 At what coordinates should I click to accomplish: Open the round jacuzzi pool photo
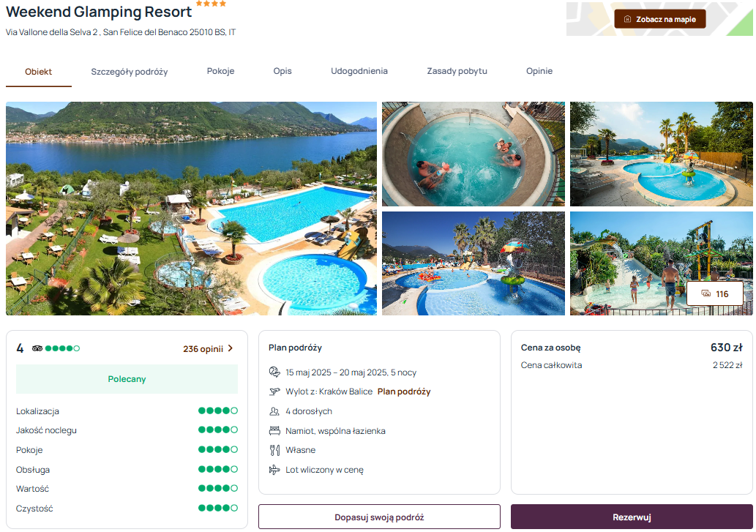click(x=473, y=154)
